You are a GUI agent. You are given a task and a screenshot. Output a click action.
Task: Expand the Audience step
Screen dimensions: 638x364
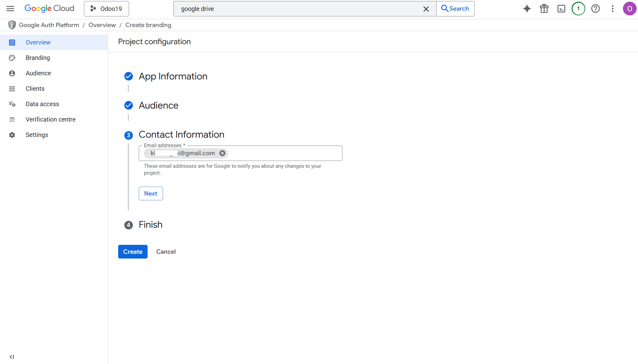[158, 105]
